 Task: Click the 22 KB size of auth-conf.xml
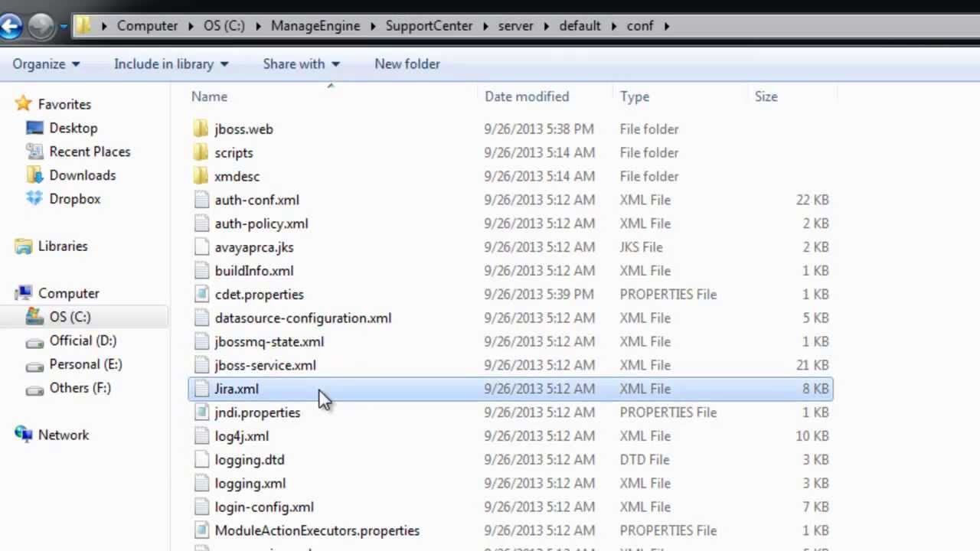pos(812,200)
